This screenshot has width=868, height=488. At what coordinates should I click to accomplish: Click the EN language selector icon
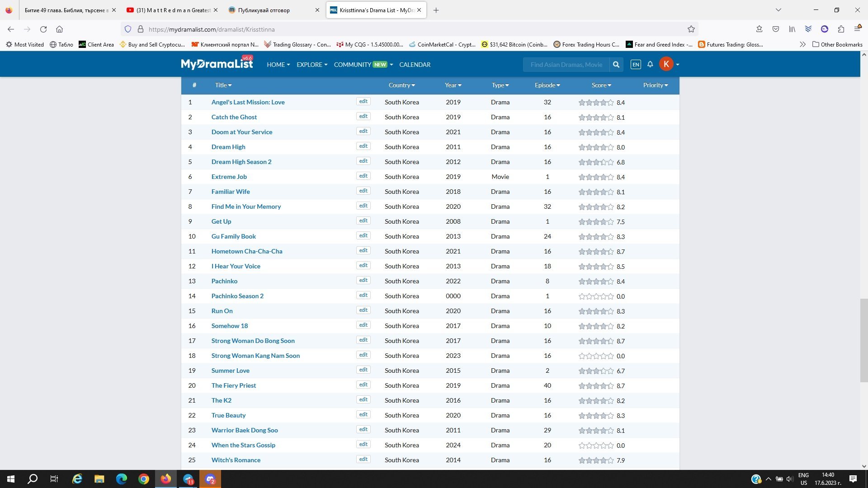pos(635,65)
